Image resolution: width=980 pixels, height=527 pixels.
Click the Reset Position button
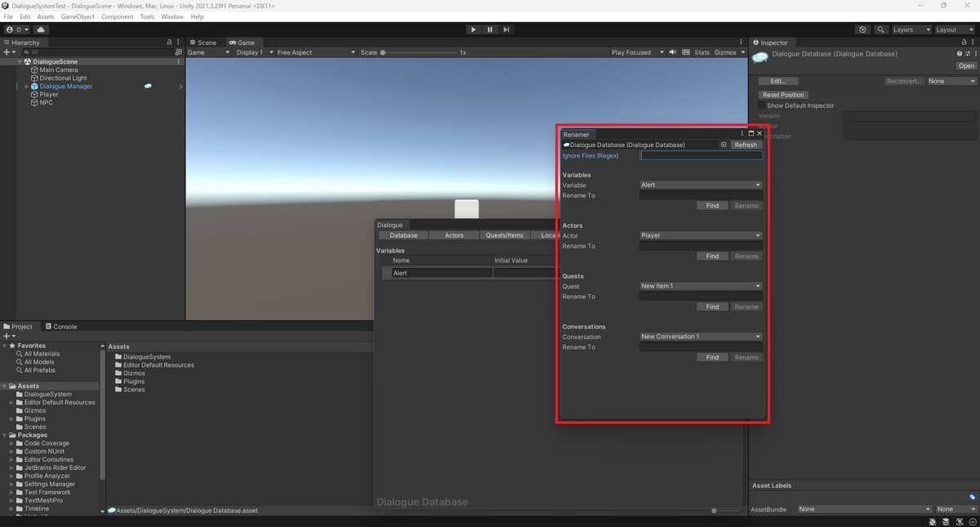click(x=783, y=95)
